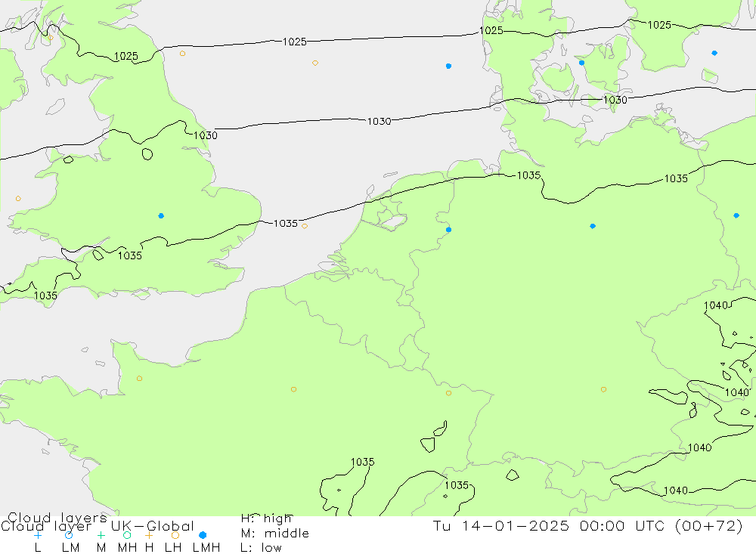Select the orange circle marker over northwest France

point(139,379)
